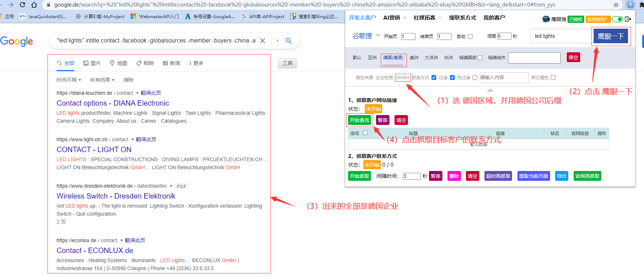644x277 pixels.
Task: Click the 精确城市 text input field
Action: tap(534, 58)
